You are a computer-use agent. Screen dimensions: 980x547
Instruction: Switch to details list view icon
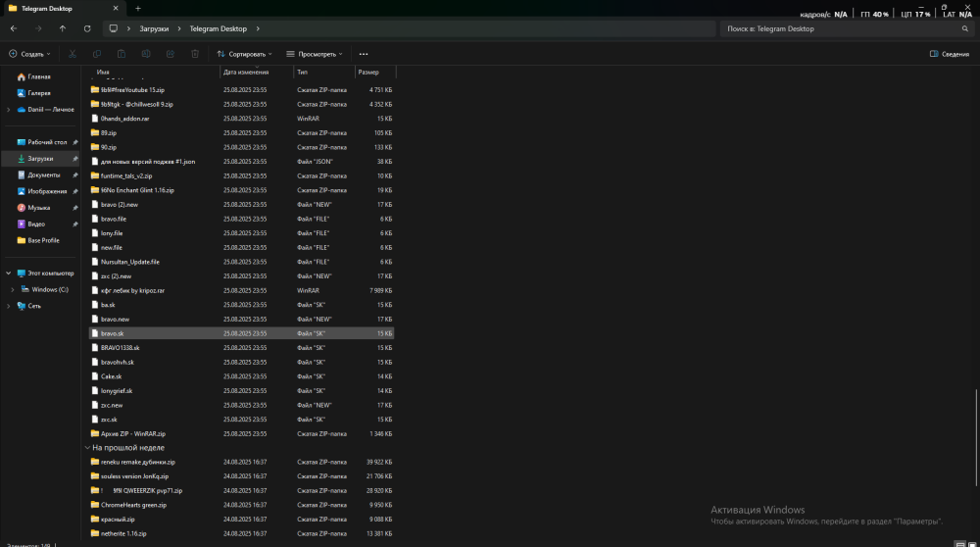[x=960, y=544]
